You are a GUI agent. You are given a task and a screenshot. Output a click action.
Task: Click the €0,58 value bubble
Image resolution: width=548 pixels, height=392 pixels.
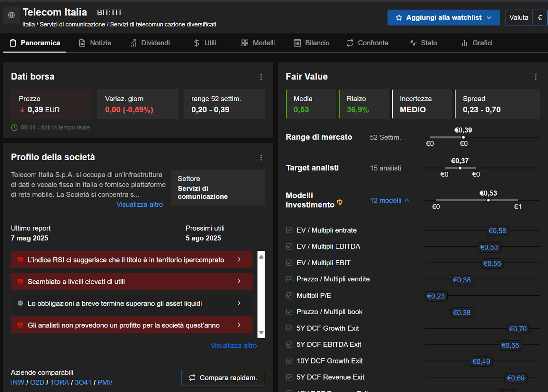(497, 231)
